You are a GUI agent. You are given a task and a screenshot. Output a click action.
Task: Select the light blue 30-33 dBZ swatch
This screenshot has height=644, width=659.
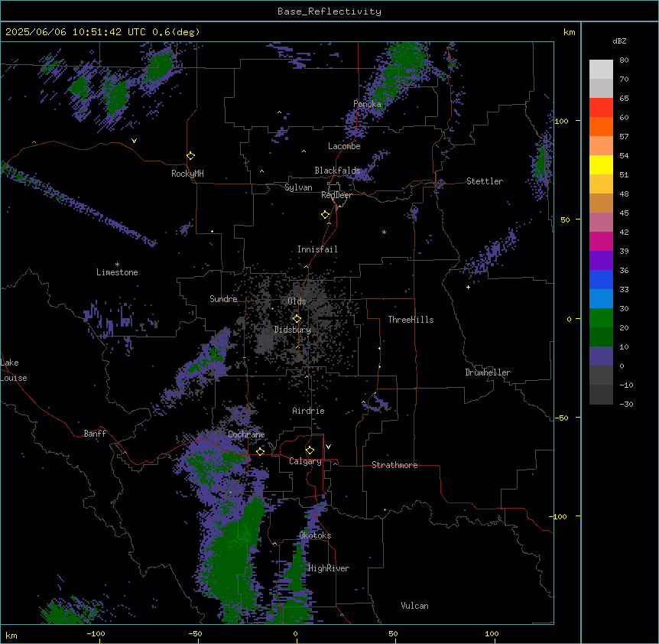tap(601, 299)
